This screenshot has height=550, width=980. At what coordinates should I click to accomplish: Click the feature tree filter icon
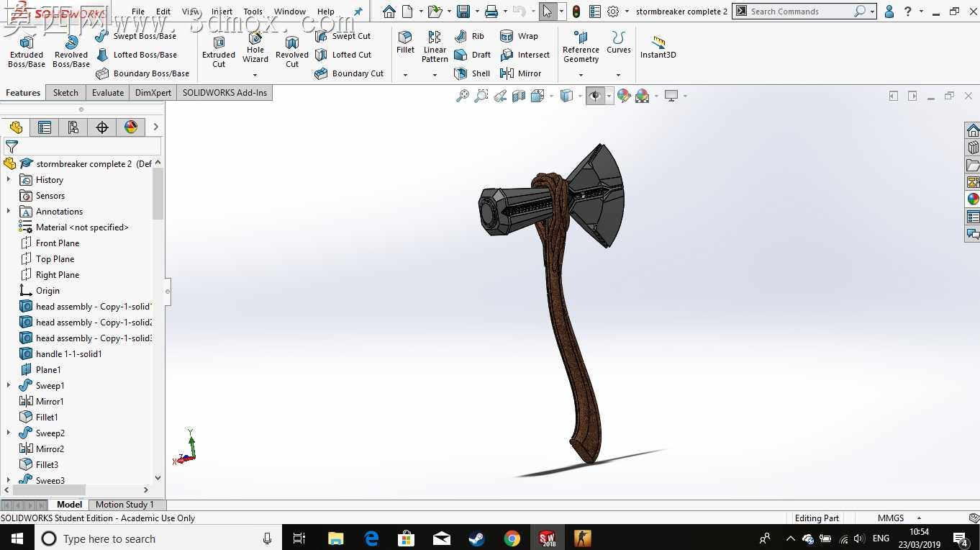[x=12, y=146]
